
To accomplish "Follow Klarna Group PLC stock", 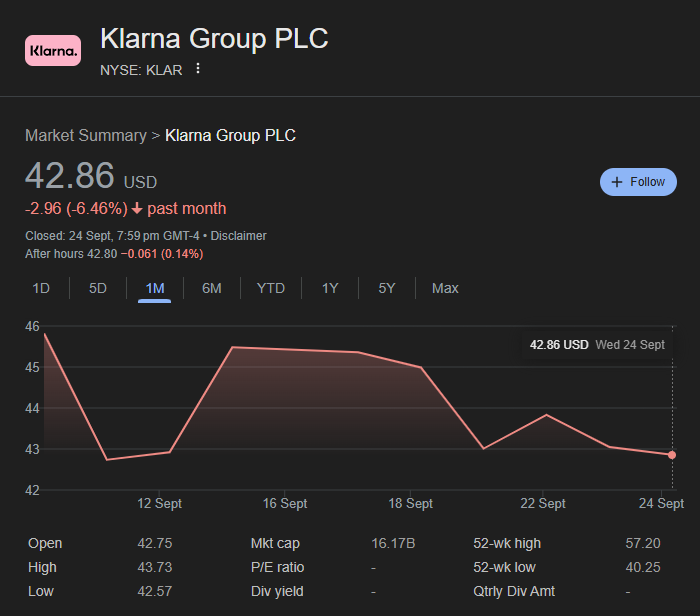I will (x=638, y=182).
